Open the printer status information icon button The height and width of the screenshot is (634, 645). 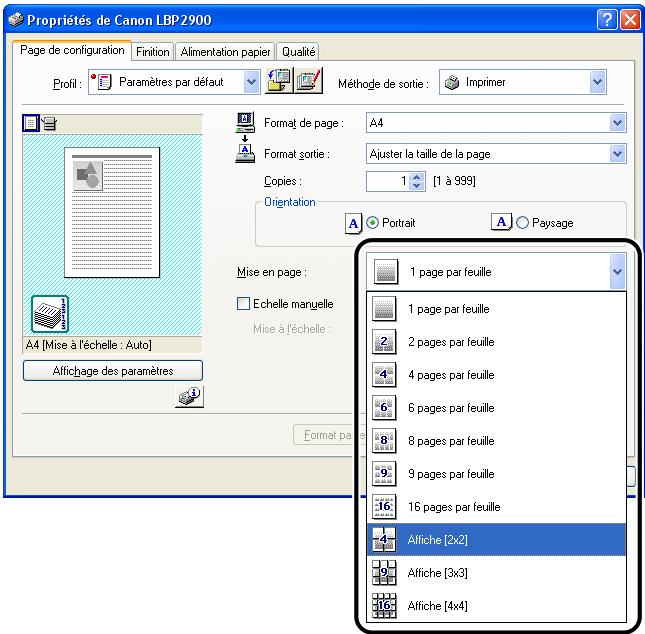189,397
